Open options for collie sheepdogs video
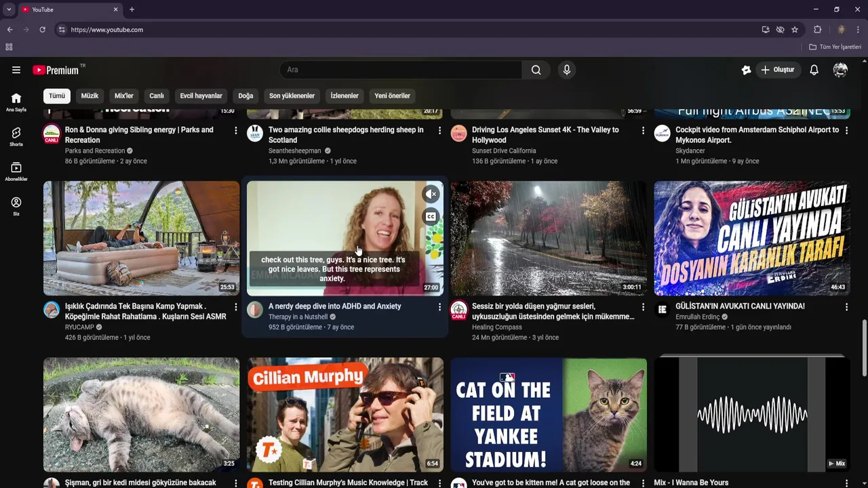 coord(439,130)
